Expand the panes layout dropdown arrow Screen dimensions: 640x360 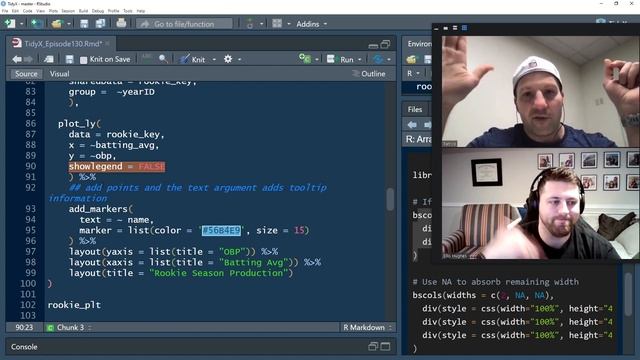(289, 24)
